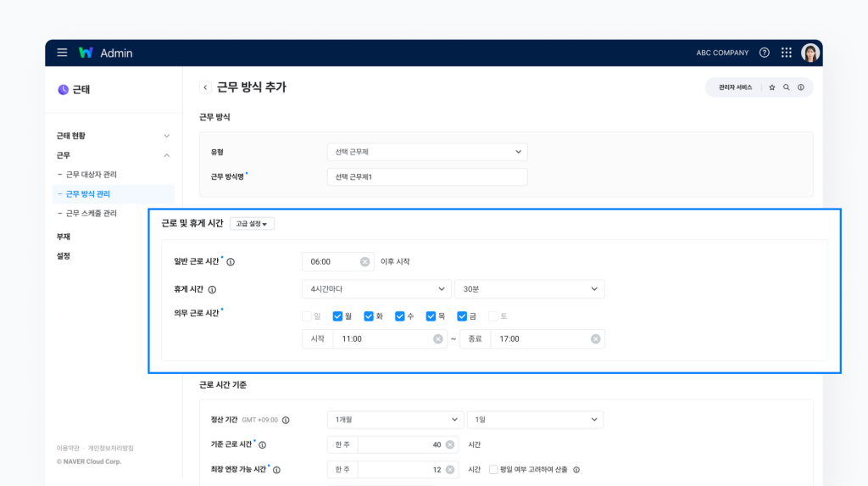This screenshot has height=486, width=868.
Task: Uncheck the 화 (Tuesday) checkbox
Action: point(369,316)
